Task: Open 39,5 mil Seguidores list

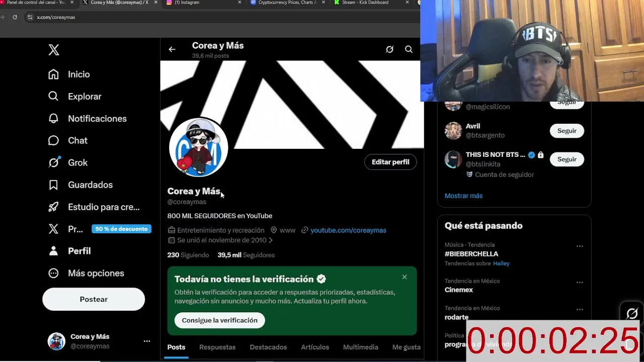Action: tap(246, 255)
